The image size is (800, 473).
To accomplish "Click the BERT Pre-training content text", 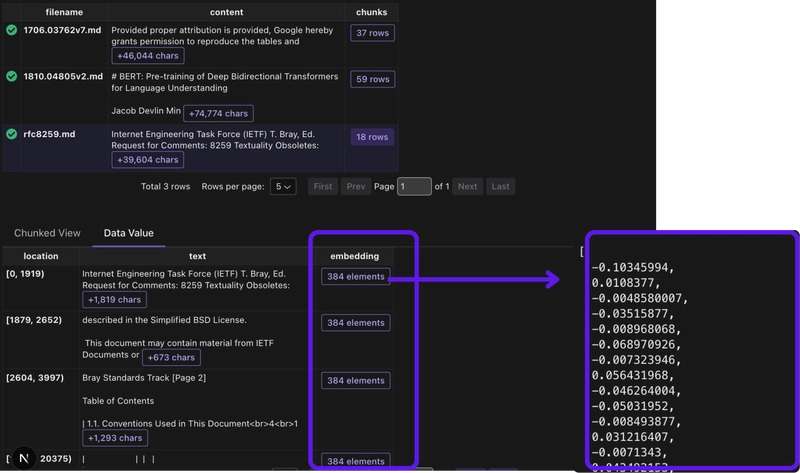I will [224, 82].
